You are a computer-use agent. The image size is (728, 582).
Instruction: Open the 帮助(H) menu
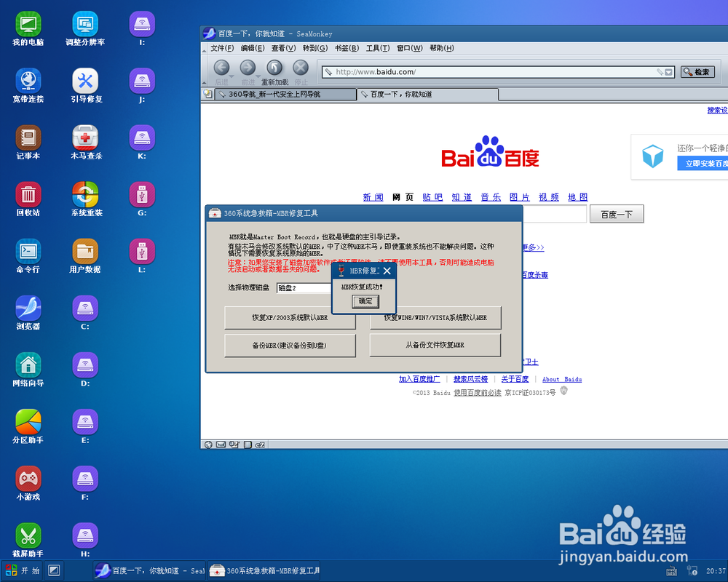click(442, 48)
